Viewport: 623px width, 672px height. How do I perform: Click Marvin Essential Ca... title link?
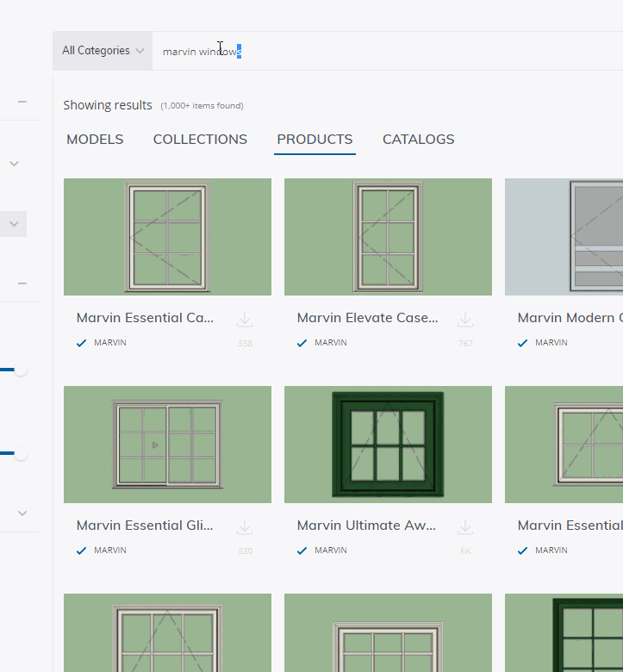pos(145,318)
